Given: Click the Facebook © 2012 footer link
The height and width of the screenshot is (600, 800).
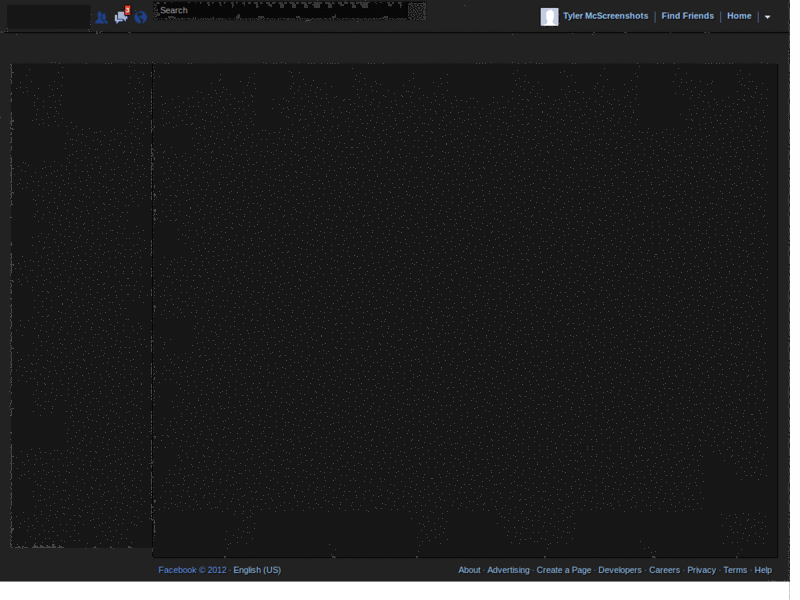Looking at the screenshot, I should 192,570.
